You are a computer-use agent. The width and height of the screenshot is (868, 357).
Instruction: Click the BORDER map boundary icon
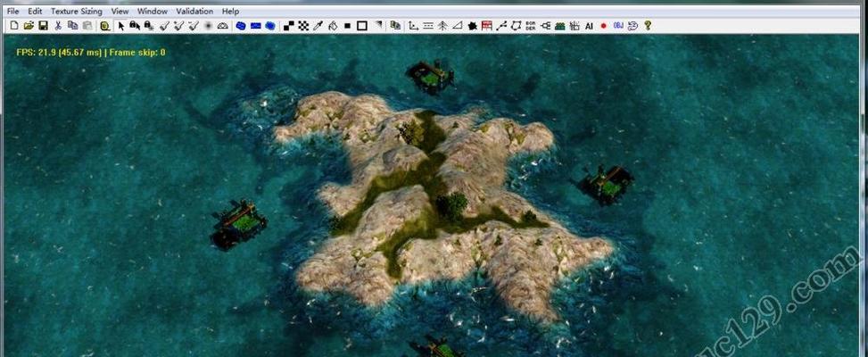[x=530, y=26]
